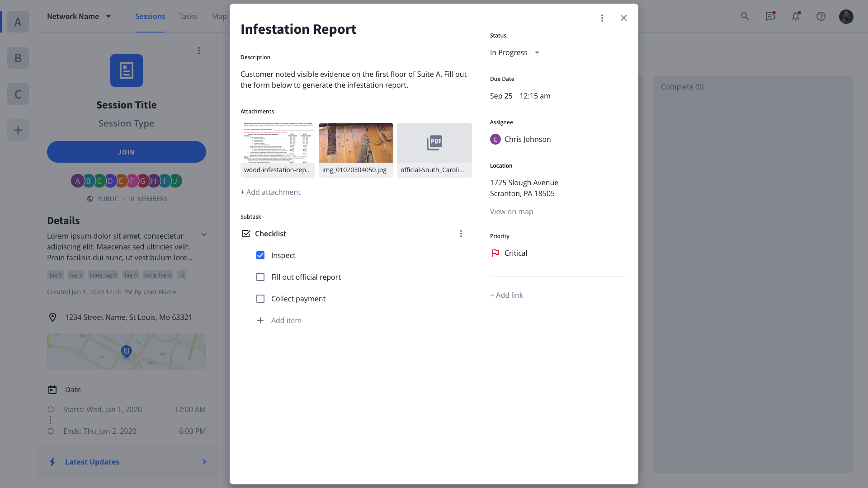Screen dimensions: 868x488
Task: Switch to the Sessions tab
Action: (150, 16)
